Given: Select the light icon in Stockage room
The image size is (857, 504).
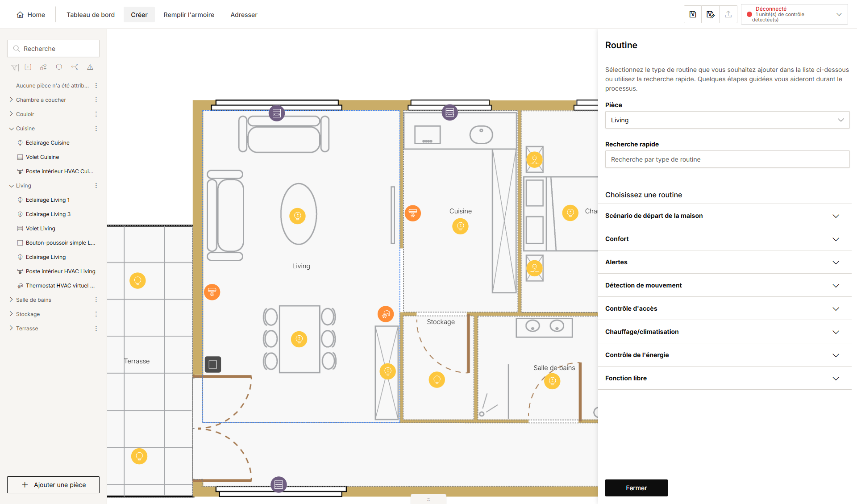Looking at the screenshot, I should [437, 379].
